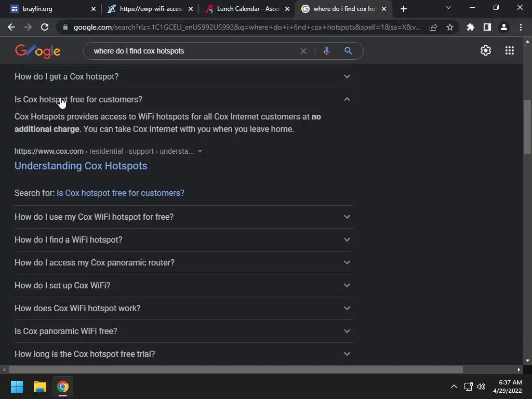Open the Windows Start menu

click(x=17, y=387)
